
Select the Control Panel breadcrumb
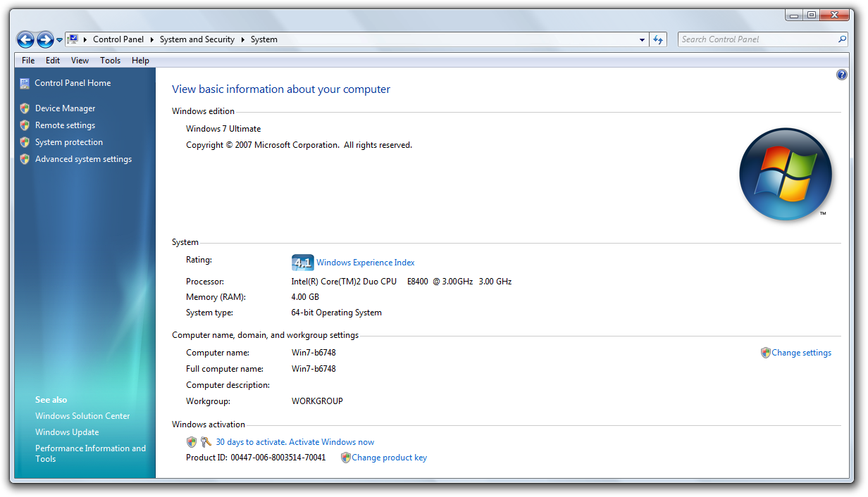pos(118,39)
